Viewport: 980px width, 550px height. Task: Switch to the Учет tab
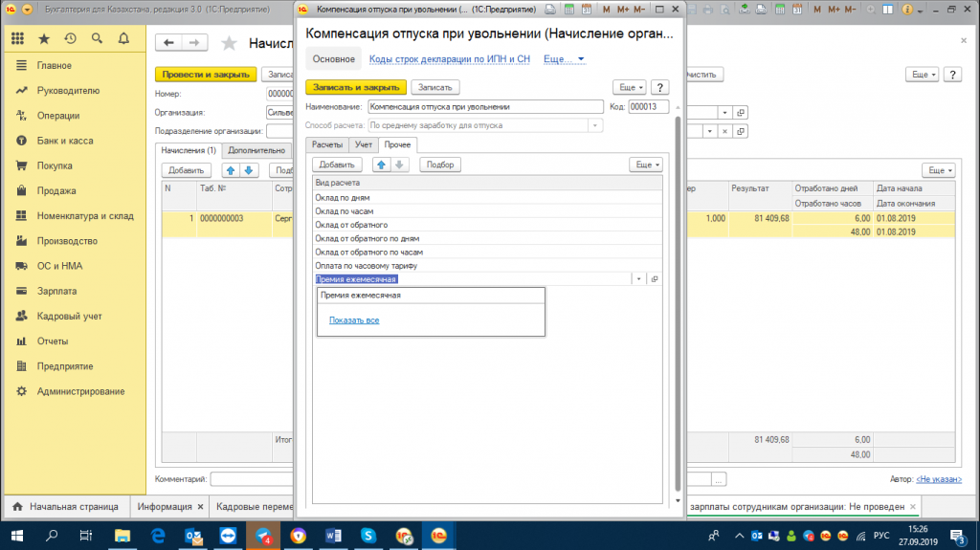tap(364, 144)
